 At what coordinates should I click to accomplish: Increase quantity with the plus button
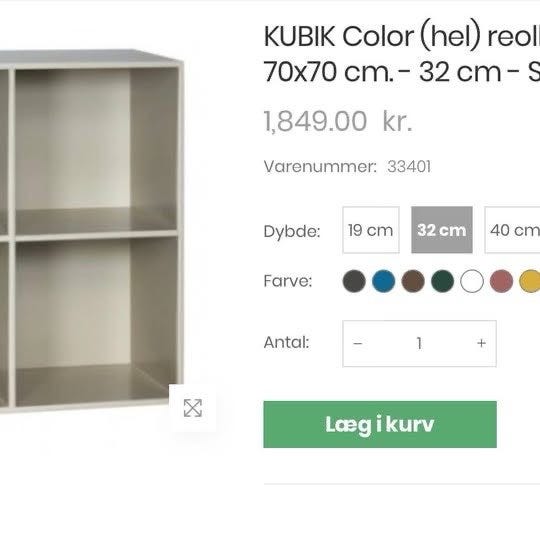tap(481, 343)
